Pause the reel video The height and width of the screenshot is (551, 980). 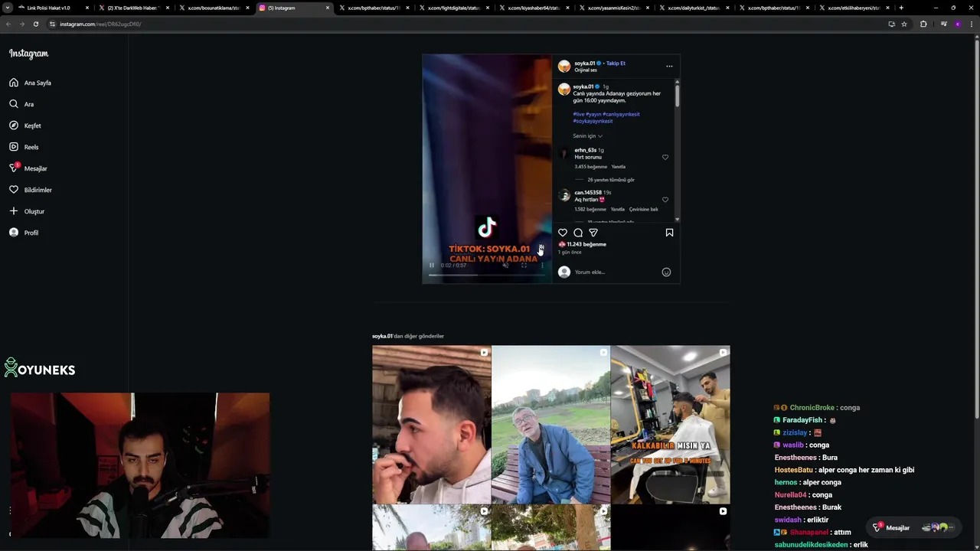click(431, 265)
